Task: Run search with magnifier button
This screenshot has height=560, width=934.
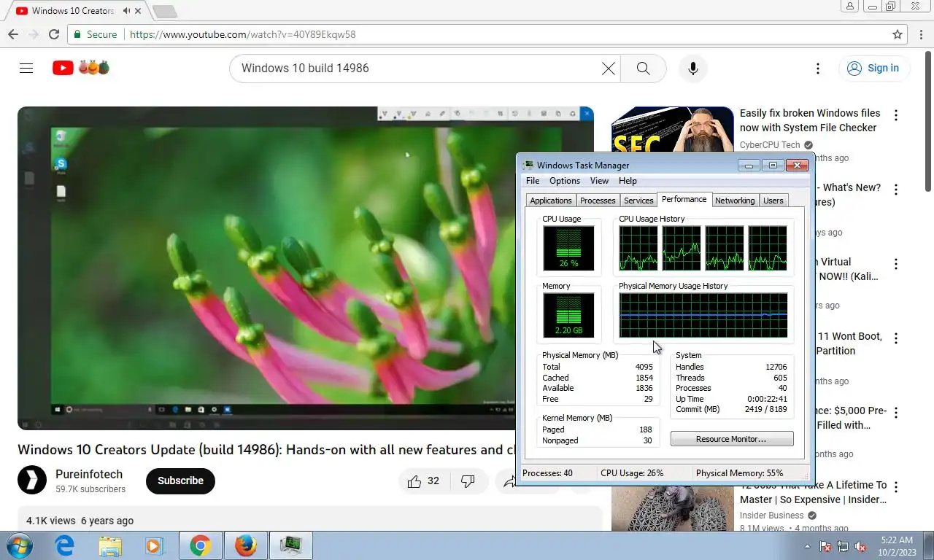Action: 643,69
